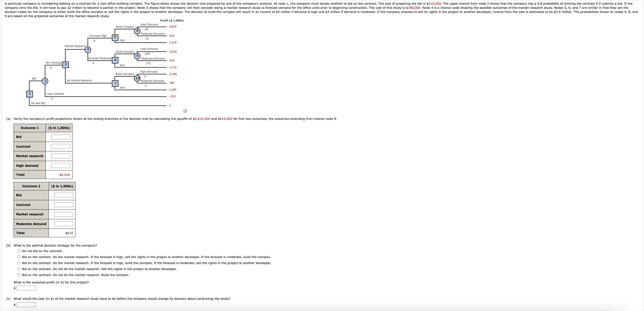Viewport: 644px width, 311px height.
Task: Click chance node 4 in the tree
Action: [88, 50]
